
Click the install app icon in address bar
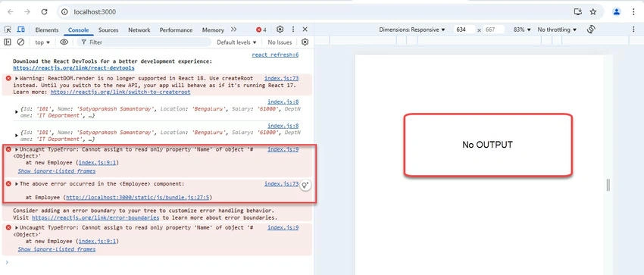pos(578,12)
